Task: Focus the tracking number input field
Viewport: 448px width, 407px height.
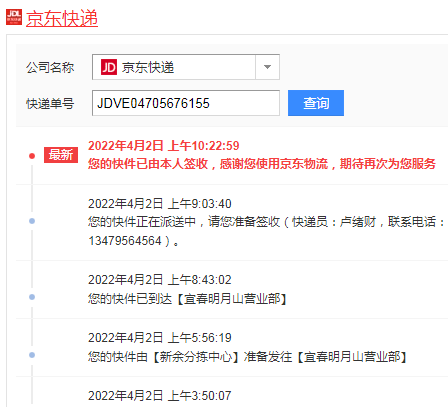Action: pyautogui.click(x=186, y=103)
